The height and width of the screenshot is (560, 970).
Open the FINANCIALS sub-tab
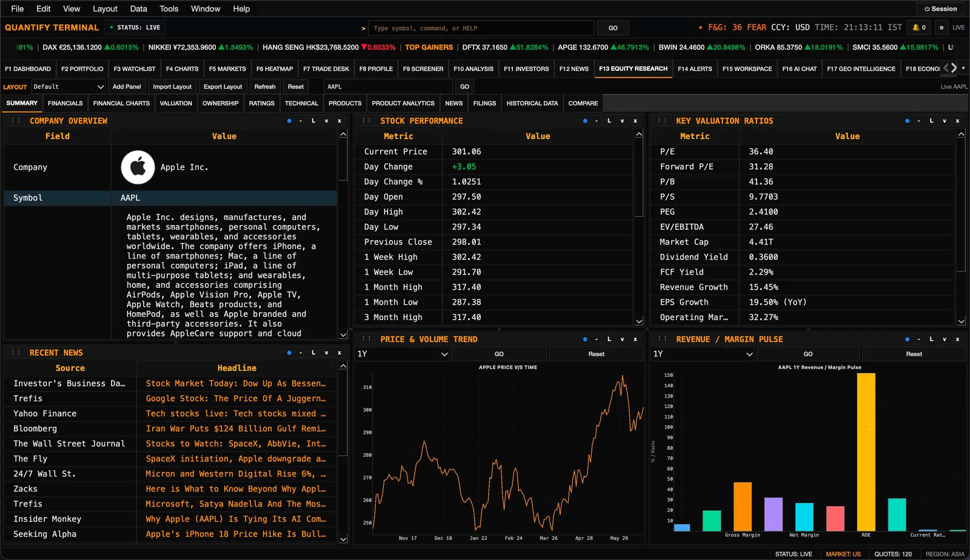click(x=65, y=103)
